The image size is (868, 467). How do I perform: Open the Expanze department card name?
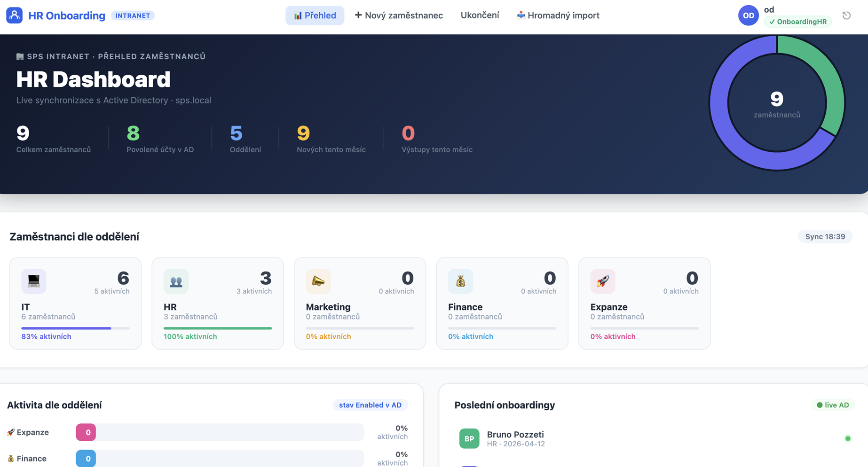(x=609, y=307)
